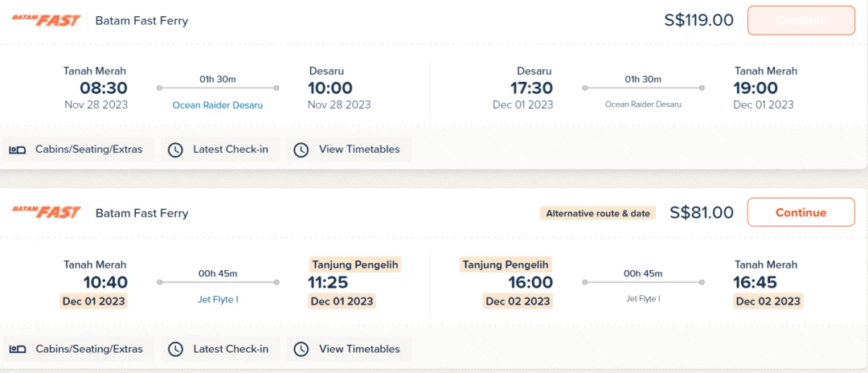Expand View Timetables for Tanjung Pengelih trip
Viewport: 868px width, 373px height.
click(349, 349)
